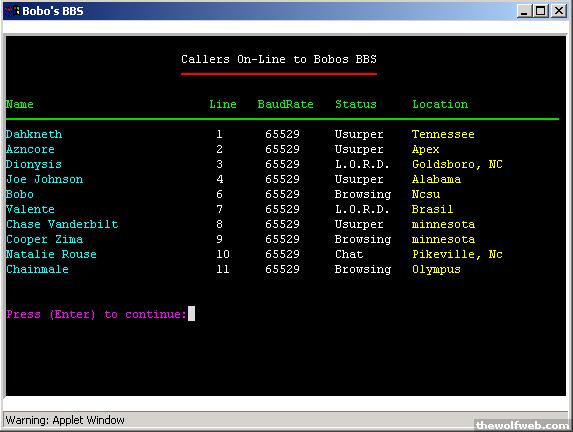Click the Status column header

[x=356, y=105]
